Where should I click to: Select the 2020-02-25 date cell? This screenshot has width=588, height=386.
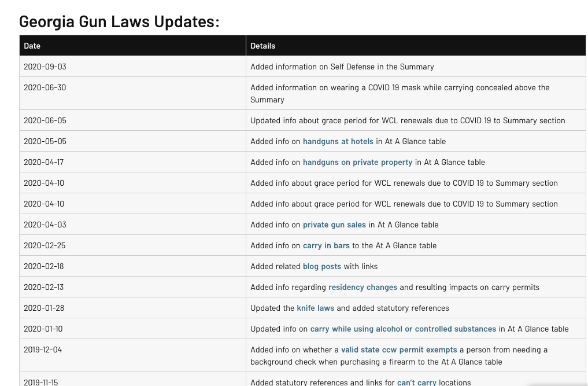(133, 245)
